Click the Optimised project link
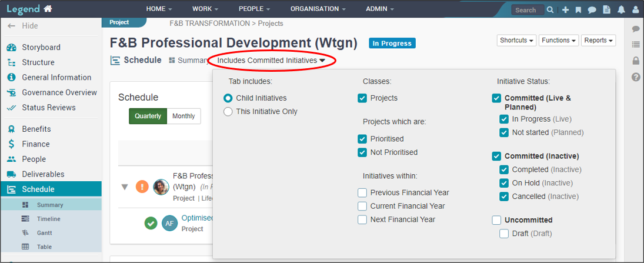 tap(197, 218)
